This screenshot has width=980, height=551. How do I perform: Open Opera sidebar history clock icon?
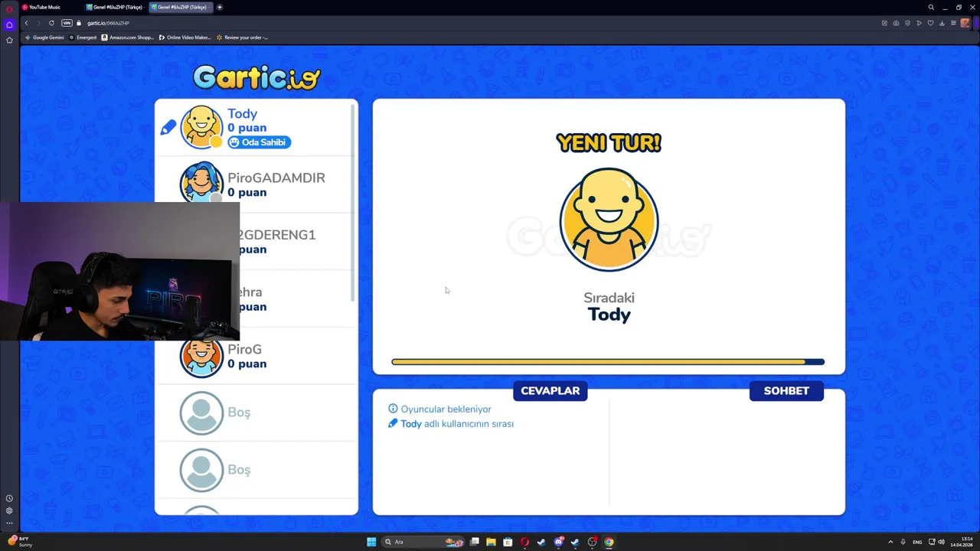click(x=9, y=498)
